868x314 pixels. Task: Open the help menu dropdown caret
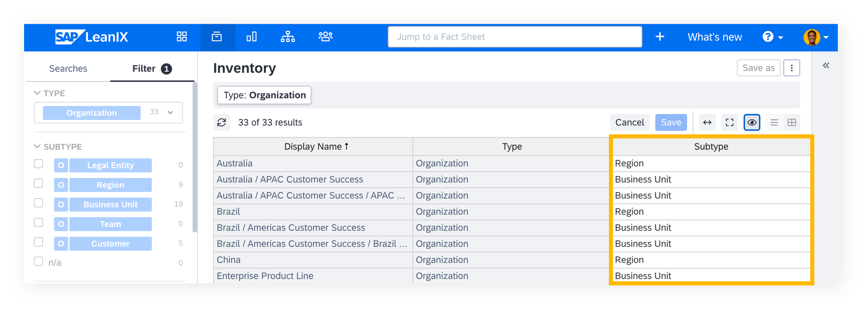click(780, 37)
